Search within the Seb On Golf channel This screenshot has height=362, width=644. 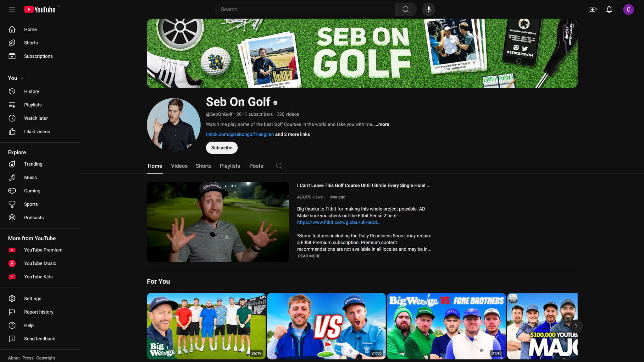[x=279, y=166]
